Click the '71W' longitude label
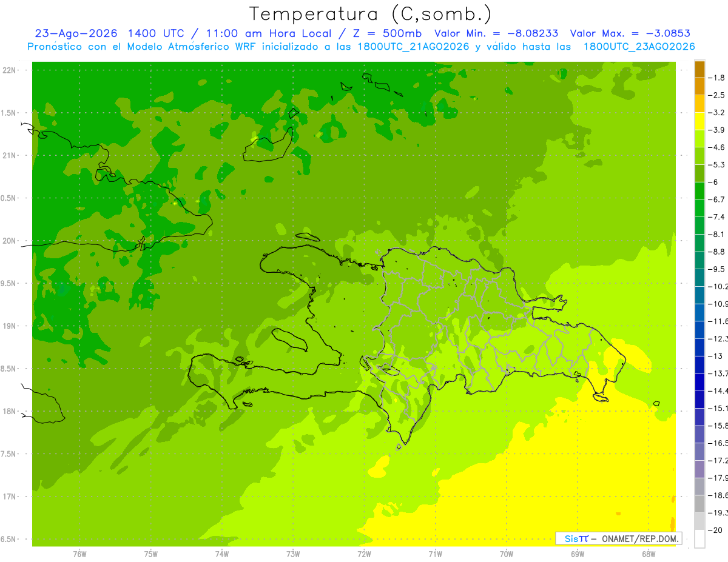 click(435, 554)
